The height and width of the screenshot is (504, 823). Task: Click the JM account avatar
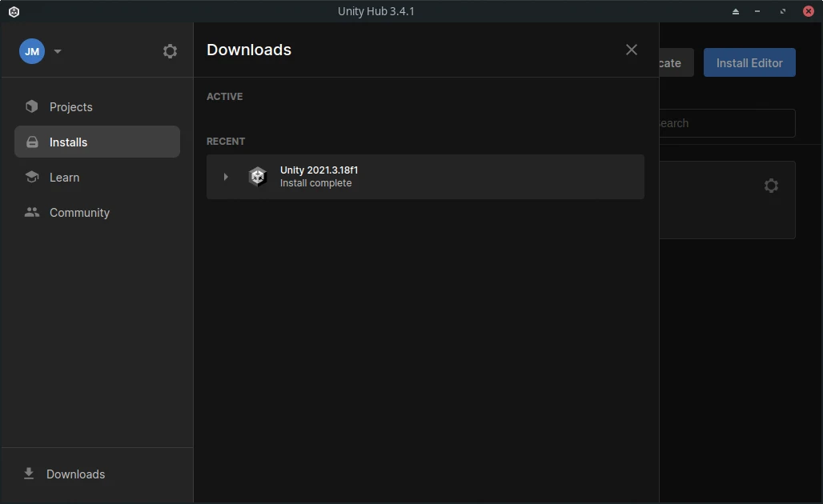click(32, 51)
